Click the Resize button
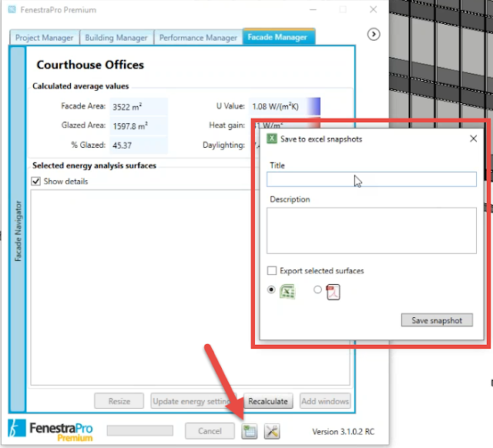 coord(119,401)
